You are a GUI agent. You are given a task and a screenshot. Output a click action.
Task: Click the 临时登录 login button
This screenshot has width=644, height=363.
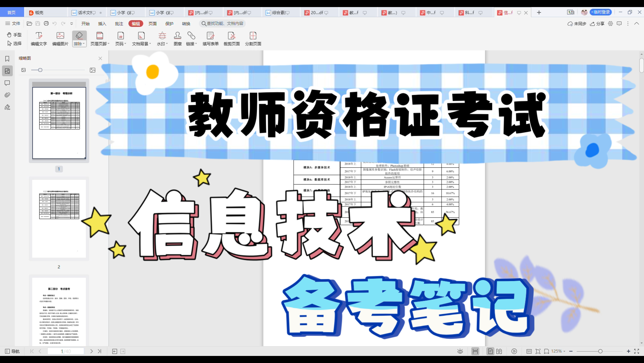601,12
